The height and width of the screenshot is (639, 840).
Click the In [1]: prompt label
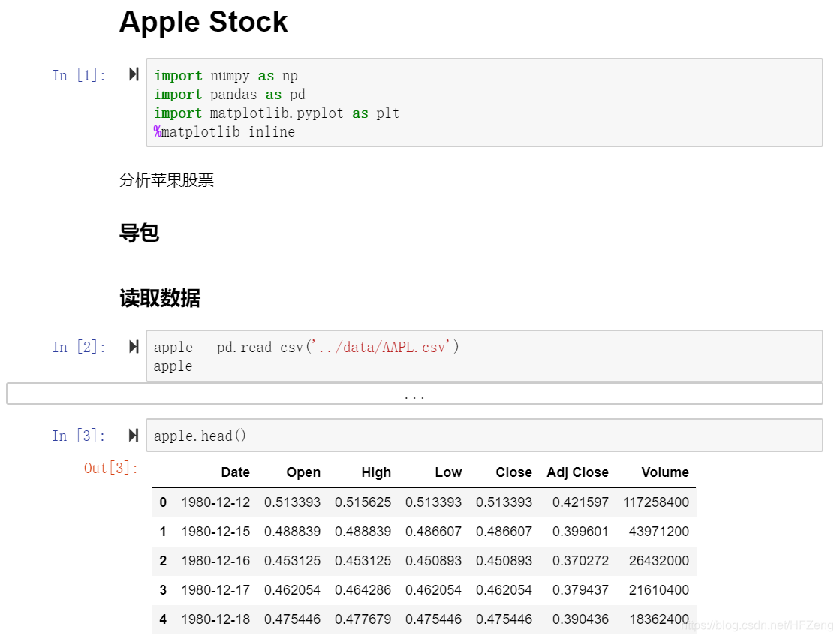[79, 75]
